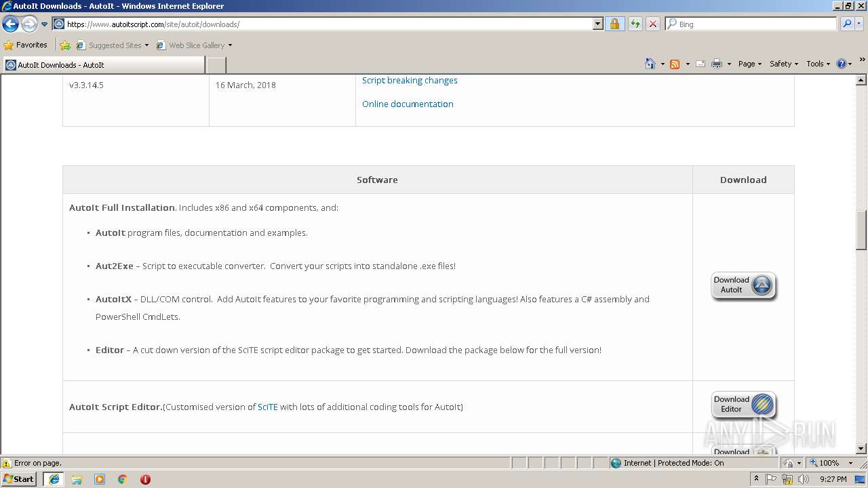The image size is (868, 488).
Task: Click the Read mail envelope icon
Action: pos(701,64)
